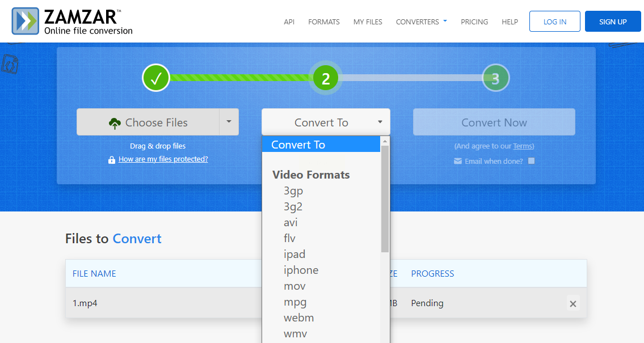Click the Drag & drop files text
This screenshot has height=343, width=644.
[x=158, y=146]
